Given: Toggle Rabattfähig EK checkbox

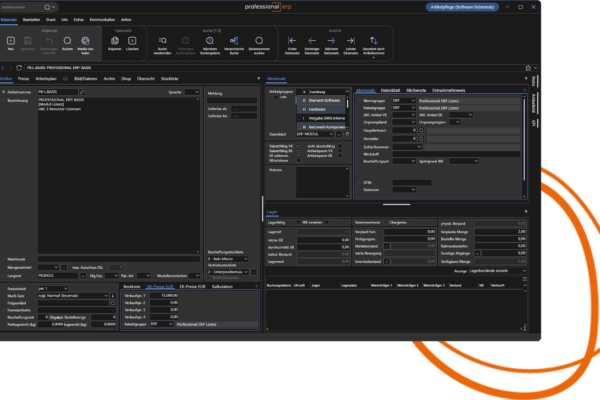Looking at the screenshot, I should (x=298, y=151).
